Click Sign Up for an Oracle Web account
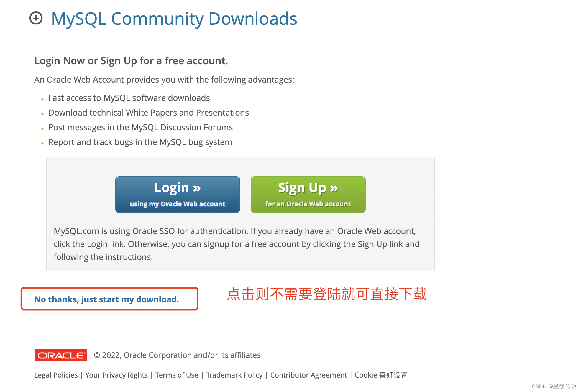The image size is (581, 392). [x=308, y=195]
